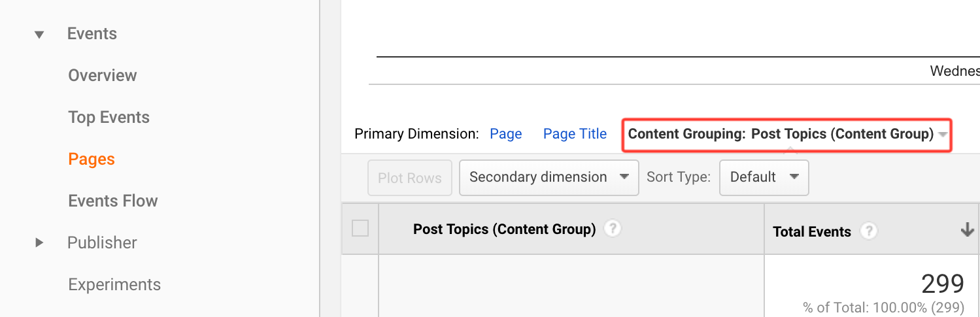Check the select-all rows checkbox

pyautogui.click(x=360, y=228)
